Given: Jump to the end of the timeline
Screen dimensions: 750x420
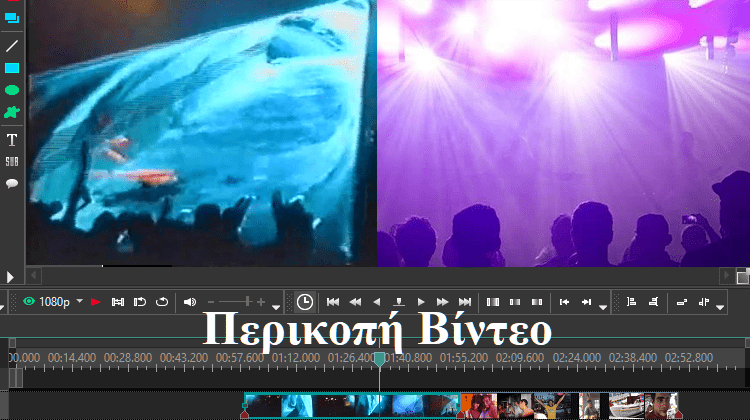Looking at the screenshot, I should click(x=465, y=302).
